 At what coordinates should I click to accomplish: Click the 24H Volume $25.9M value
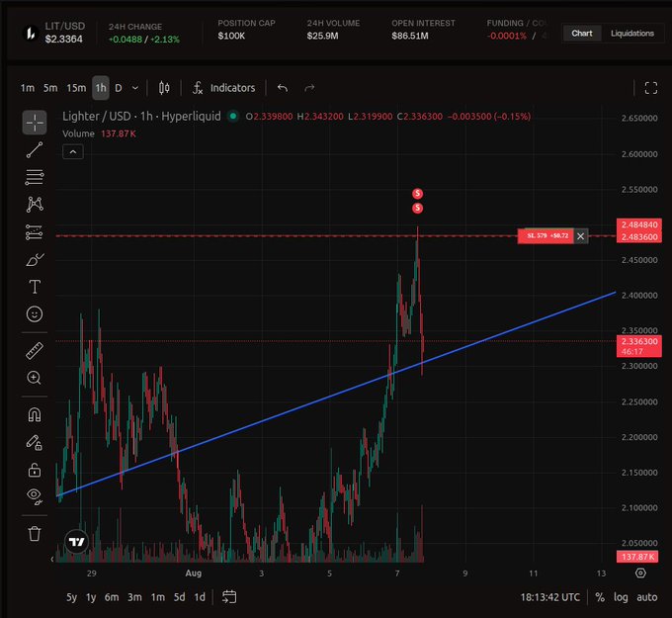[x=322, y=36]
